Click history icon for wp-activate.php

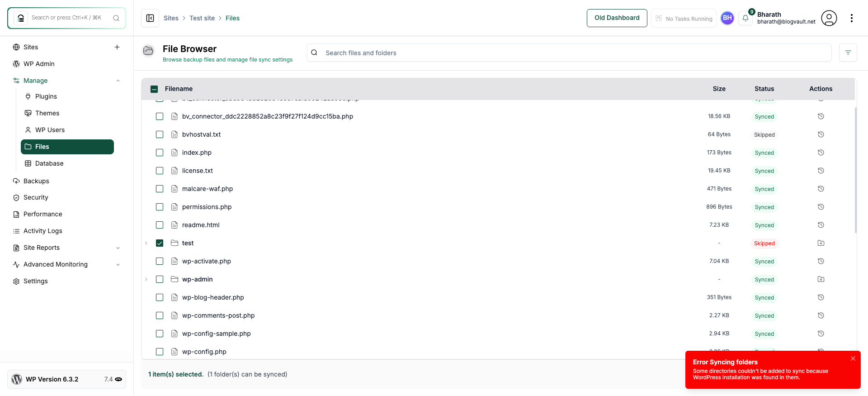[x=821, y=261]
